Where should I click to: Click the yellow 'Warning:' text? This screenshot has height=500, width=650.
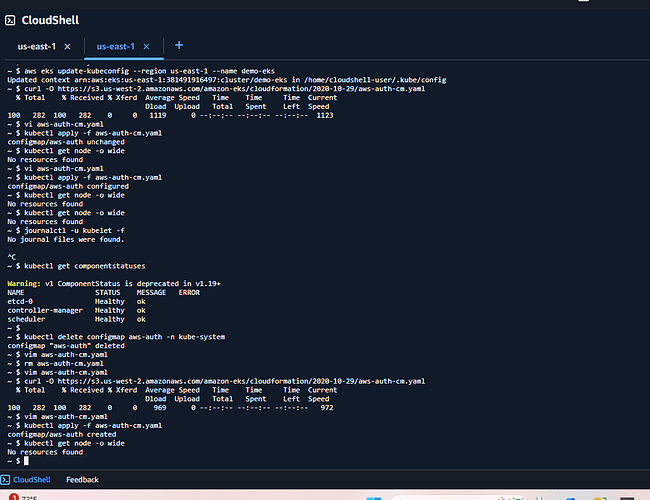(24, 284)
